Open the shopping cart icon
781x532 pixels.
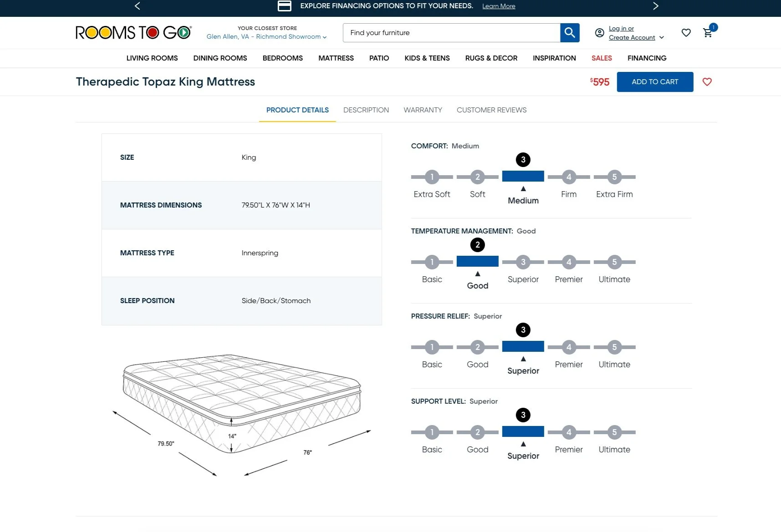click(708, 33)
